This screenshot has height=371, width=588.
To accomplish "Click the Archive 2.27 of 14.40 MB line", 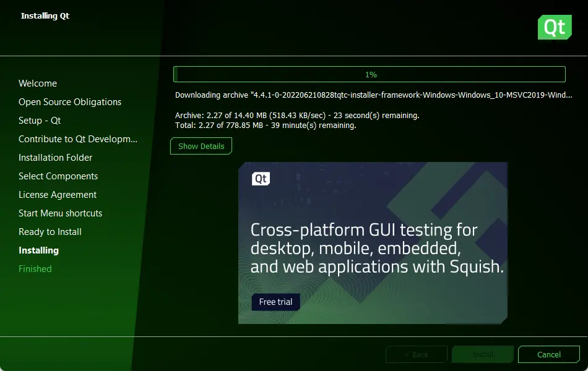I will tap(297, 116).
